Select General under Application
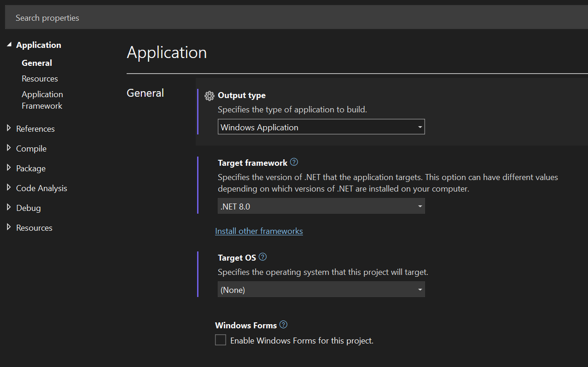 point(36,63)
